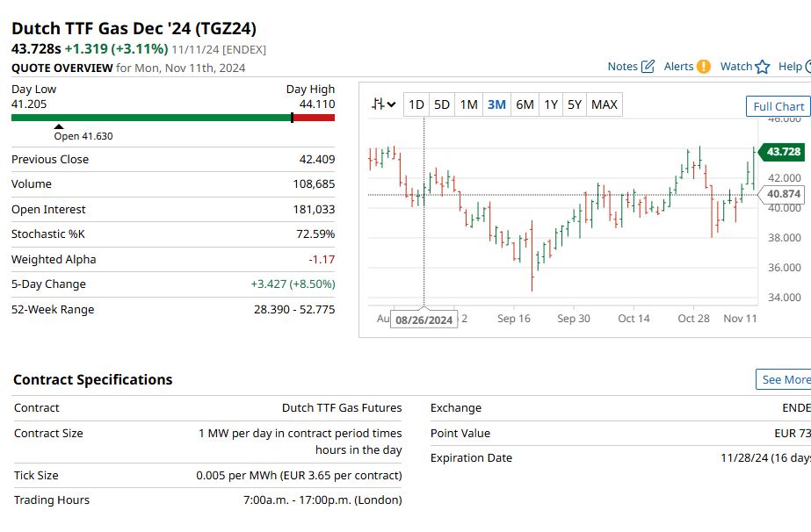
Task: Select the 3M chart period
Action: pyautogui.click(x=497, y=105)
